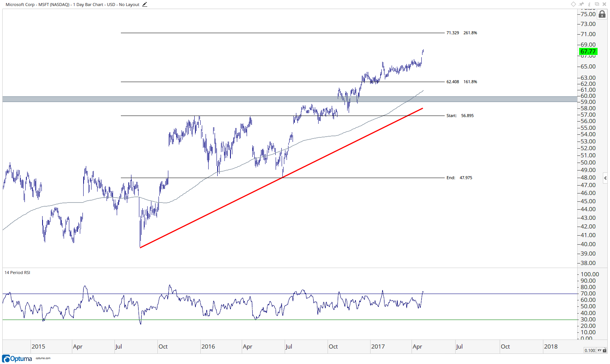The image size is (610, 364).
Task: Click the pencil edit icon beside the chart title
Action: (x=145, y=5)
